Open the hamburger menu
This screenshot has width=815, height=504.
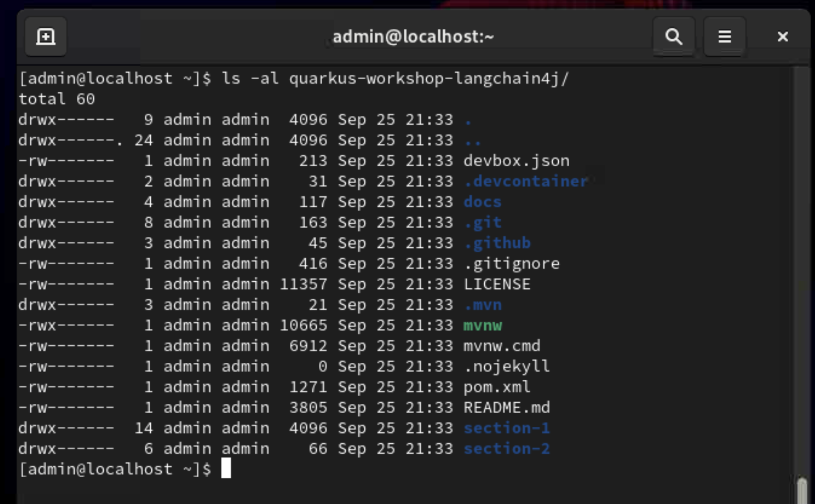coord(725,36)
